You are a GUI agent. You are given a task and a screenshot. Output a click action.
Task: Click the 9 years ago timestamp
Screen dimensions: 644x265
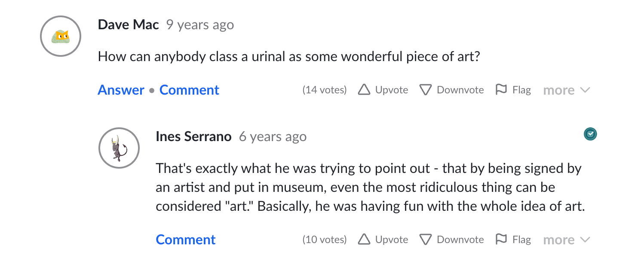click(200, 25)
